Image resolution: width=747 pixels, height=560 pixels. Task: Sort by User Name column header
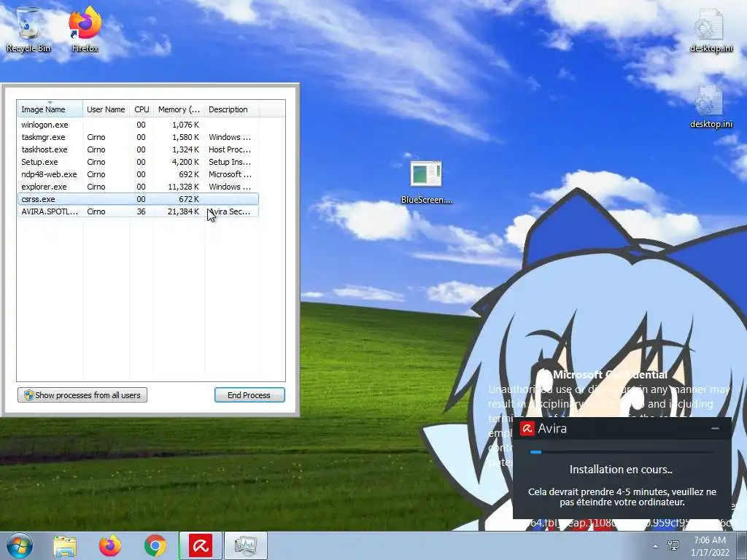[x=106, y=109]
